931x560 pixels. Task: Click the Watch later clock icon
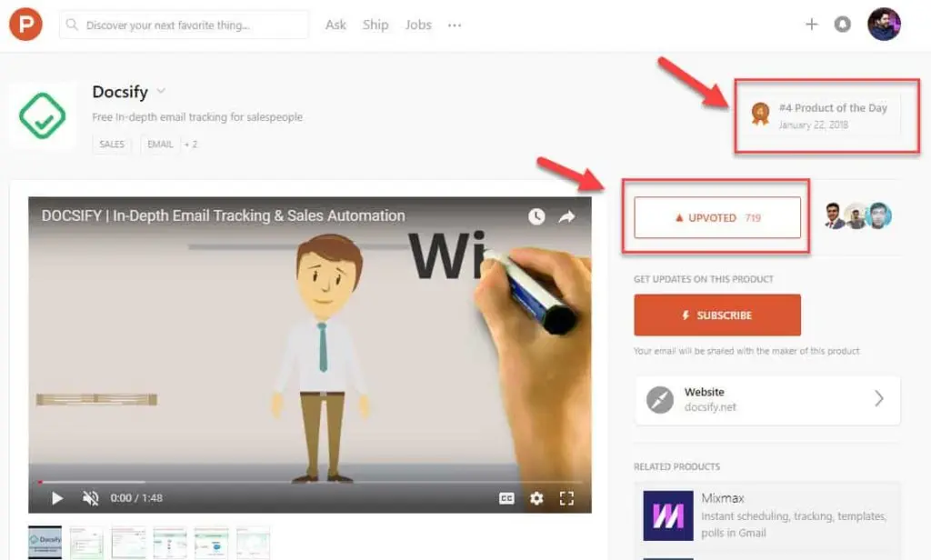(x=536, y=216)
